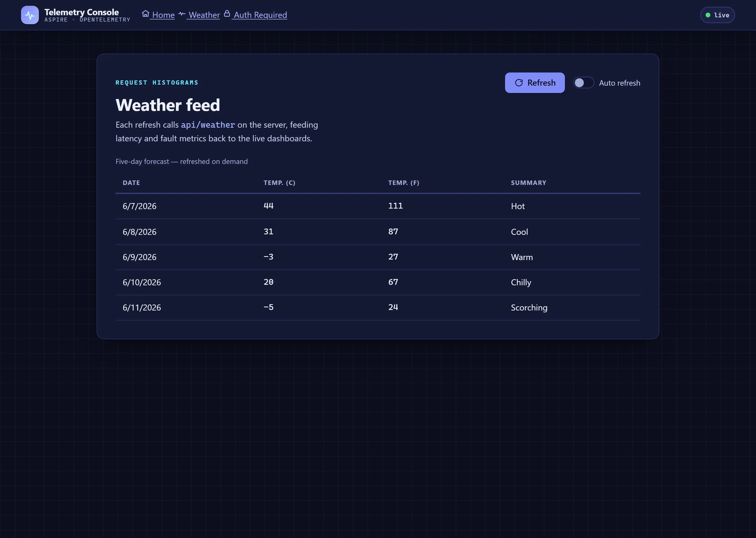Open the Home navigation link
This screenshot has height=538, width=756.
tap(158, 15)
